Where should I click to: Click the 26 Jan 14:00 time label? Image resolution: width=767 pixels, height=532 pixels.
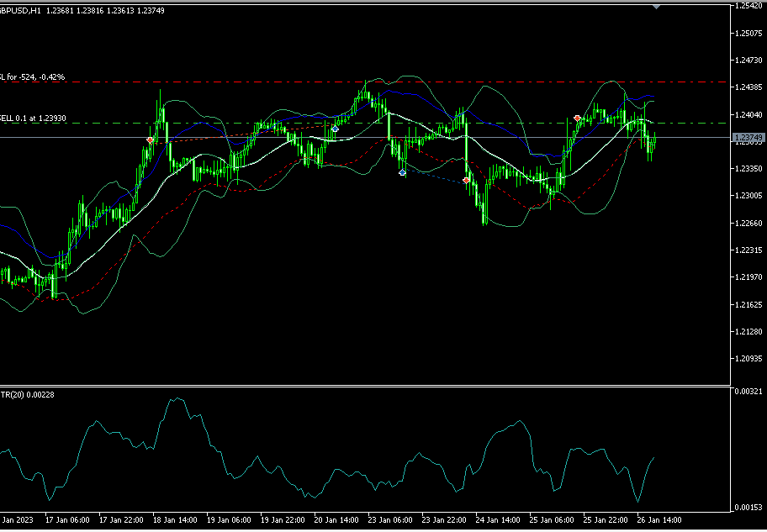(659, 519)
